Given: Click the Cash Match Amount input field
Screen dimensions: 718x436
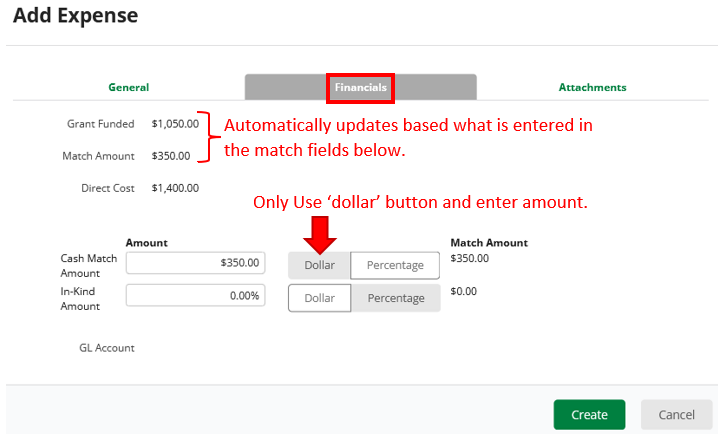Looking at the screenshot, I should point(195,263).
